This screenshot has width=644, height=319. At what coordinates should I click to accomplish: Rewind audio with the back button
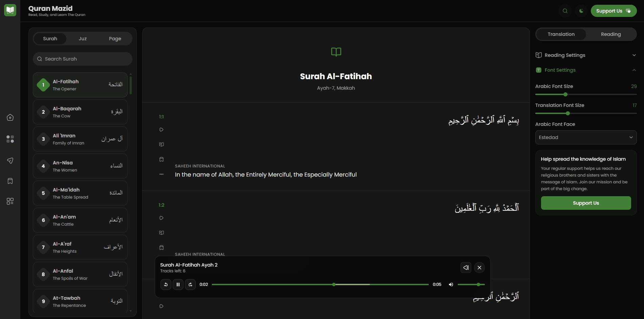click(166, 284)
